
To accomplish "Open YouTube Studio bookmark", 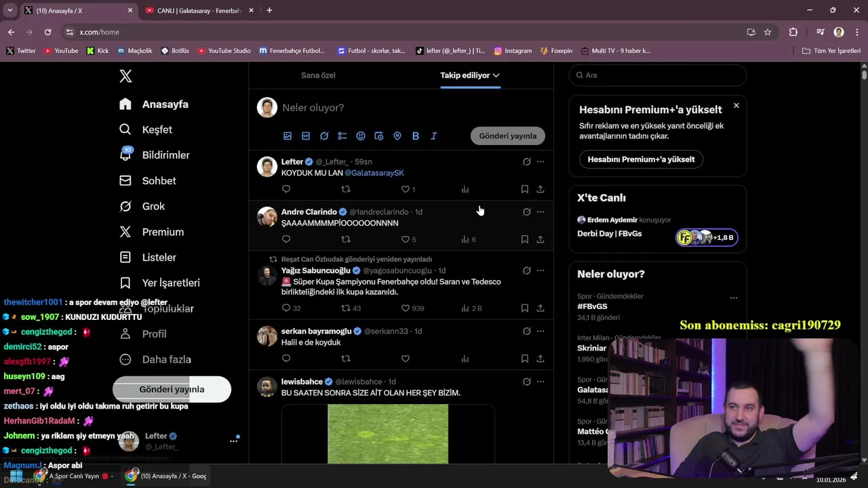I will tap(224, 51).
